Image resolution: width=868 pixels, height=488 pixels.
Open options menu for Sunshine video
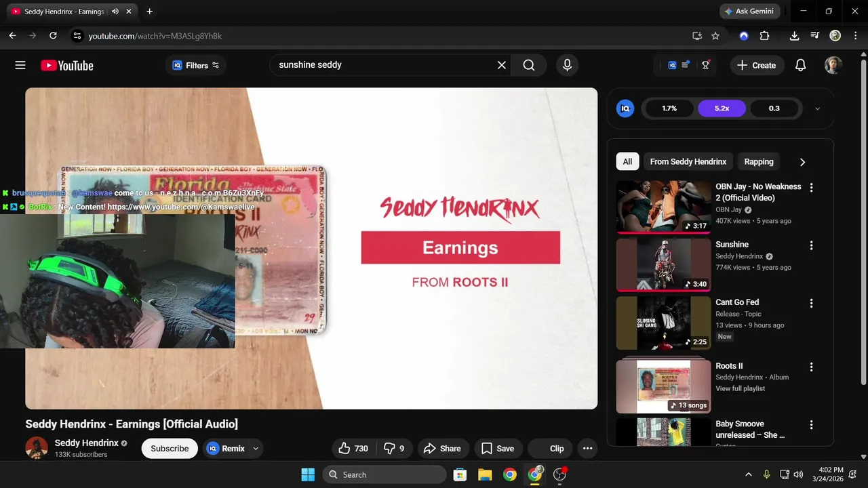coord(811,245)
